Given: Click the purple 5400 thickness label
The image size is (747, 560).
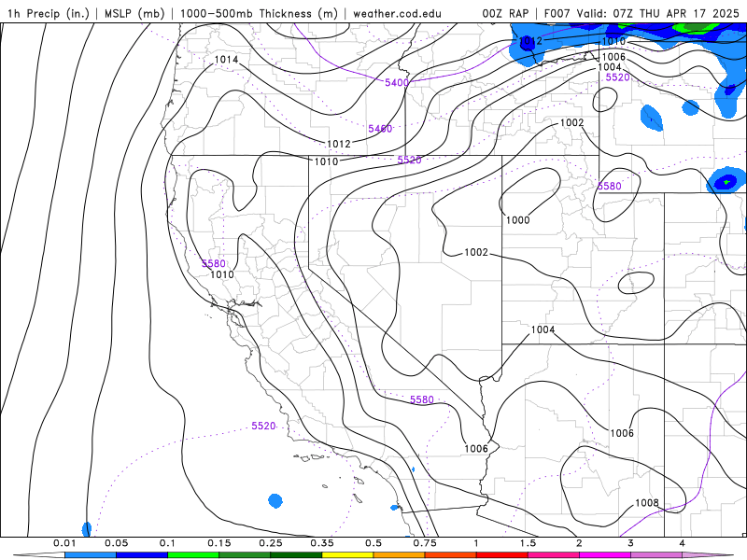Looking at the screenshot, I should tap(397, 82).
